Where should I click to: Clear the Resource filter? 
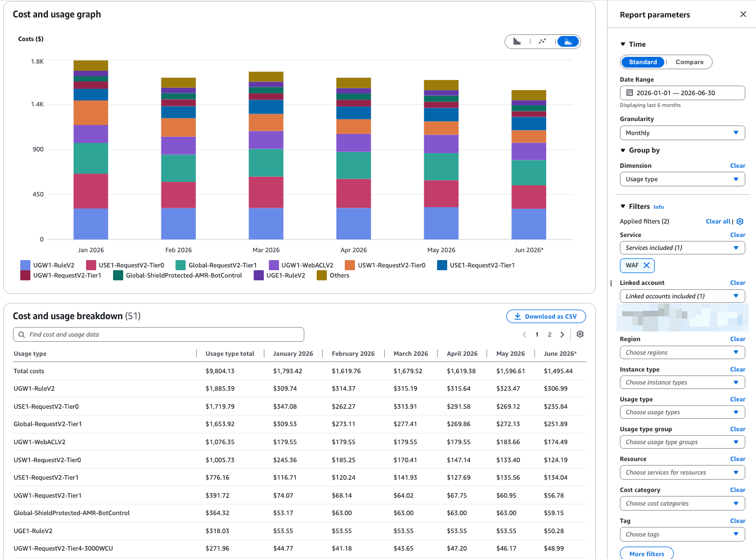737,459
